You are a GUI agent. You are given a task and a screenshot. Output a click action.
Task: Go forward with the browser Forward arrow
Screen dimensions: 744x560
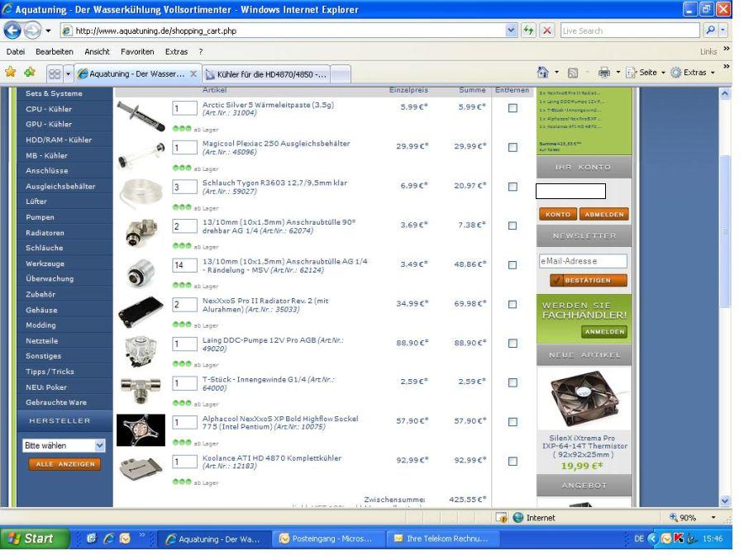[x=33, y=31]
